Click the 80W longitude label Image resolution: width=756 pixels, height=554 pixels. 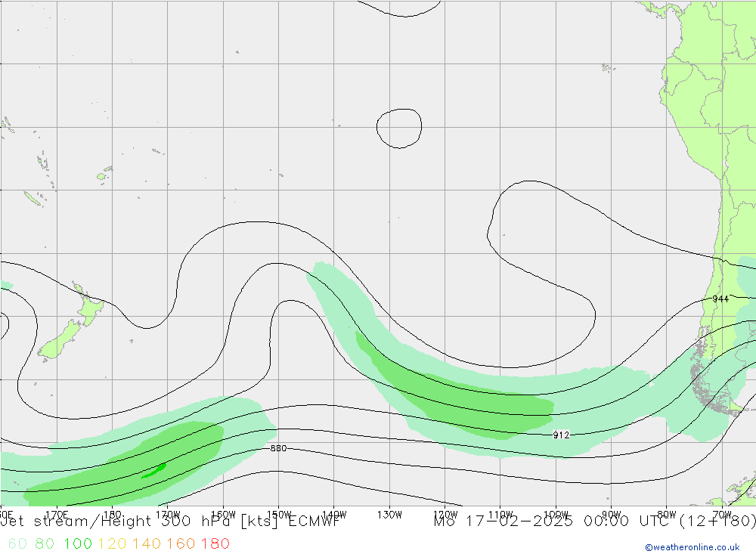(667, 515)
